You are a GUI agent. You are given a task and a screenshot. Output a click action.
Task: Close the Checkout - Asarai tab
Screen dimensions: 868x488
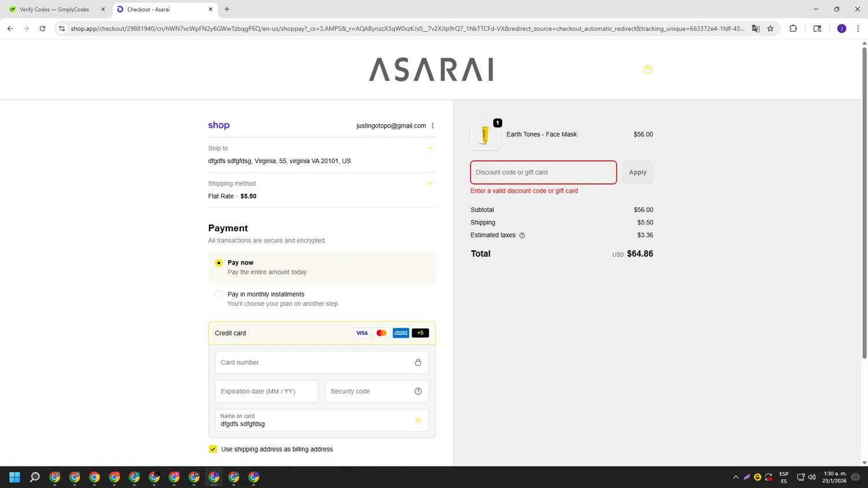pos(211,9)
